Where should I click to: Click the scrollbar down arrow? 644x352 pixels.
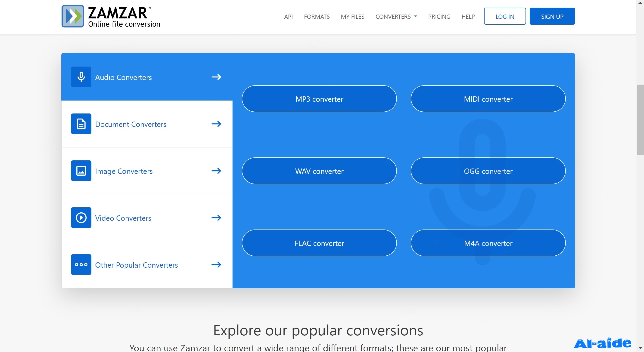pyautogui.click(x=640, y=348)
